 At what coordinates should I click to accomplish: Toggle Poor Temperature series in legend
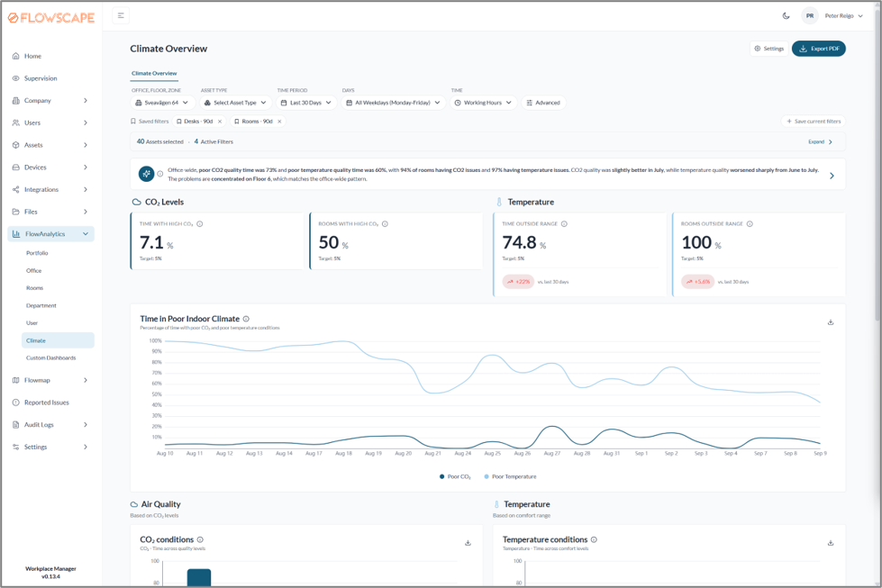point(510,476)
